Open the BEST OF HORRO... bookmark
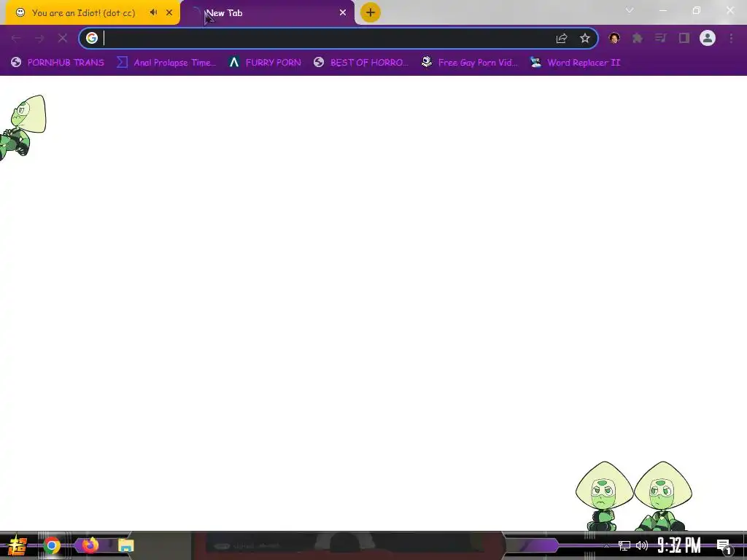 361,63
